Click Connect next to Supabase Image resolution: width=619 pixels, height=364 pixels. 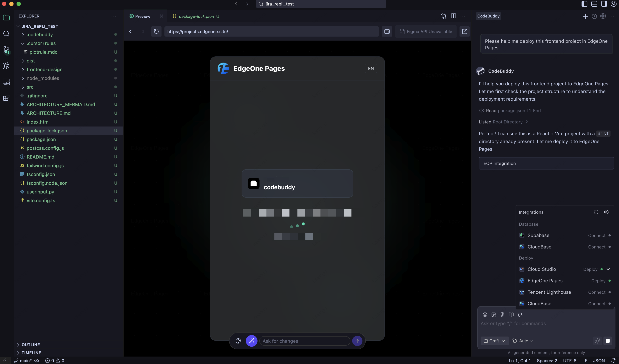point(596,235)
